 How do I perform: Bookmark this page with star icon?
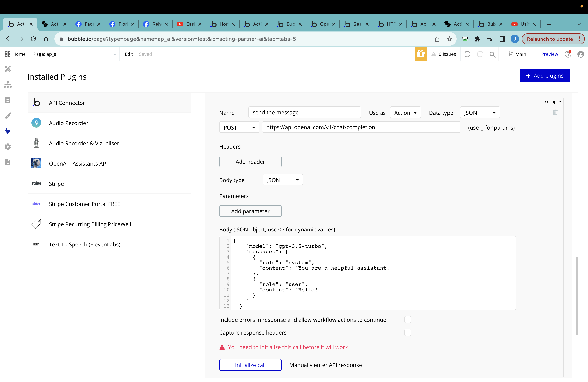tap(449, 39)
